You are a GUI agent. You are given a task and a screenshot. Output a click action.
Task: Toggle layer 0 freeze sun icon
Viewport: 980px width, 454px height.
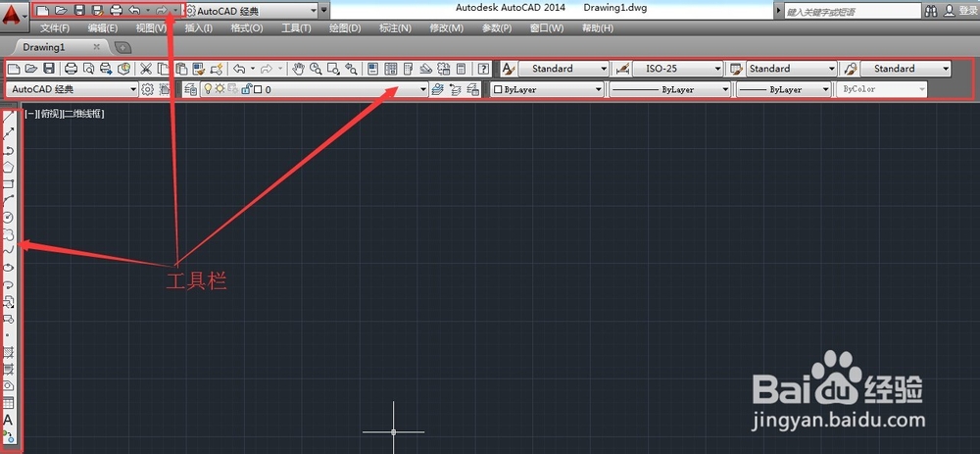pyautogui.click(x=220, y=89)
